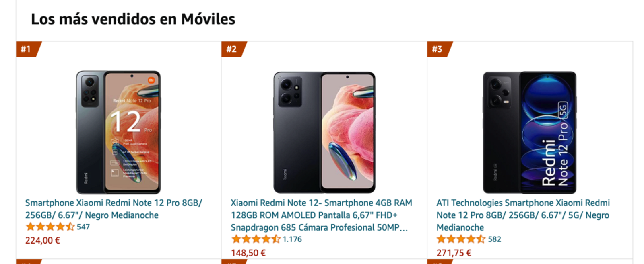Open the star rating beside 1.176 reviews

tap(256, 239)
